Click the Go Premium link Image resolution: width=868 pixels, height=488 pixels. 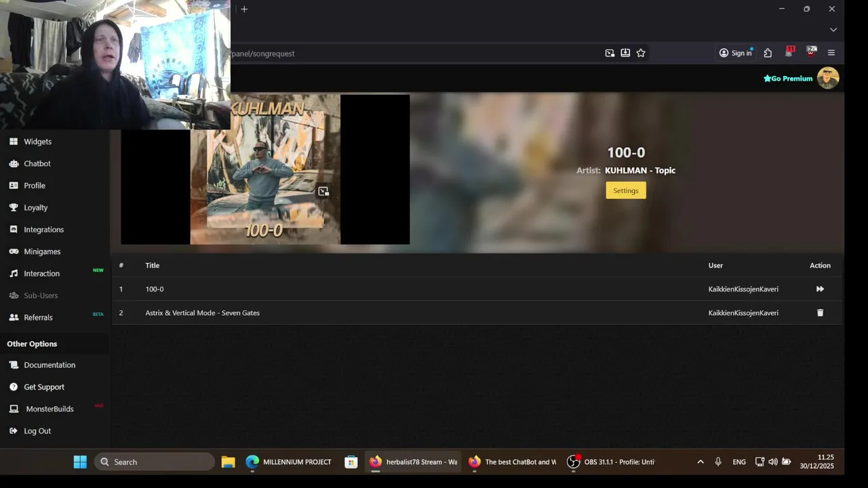click(x=788, y=79)
